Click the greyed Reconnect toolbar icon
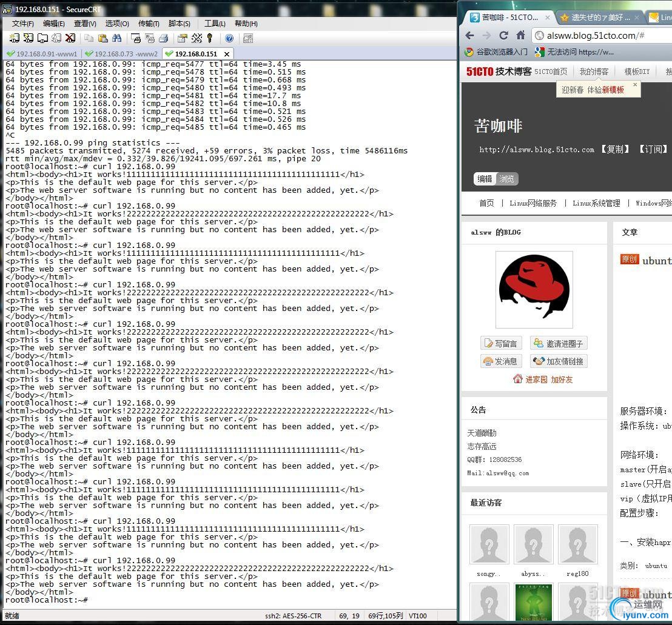 (x=56, y=39)
